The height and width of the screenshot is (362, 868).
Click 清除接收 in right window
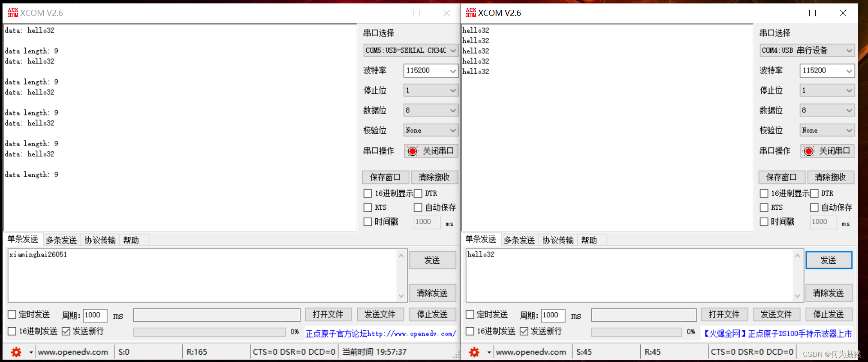tap(830, 177)
